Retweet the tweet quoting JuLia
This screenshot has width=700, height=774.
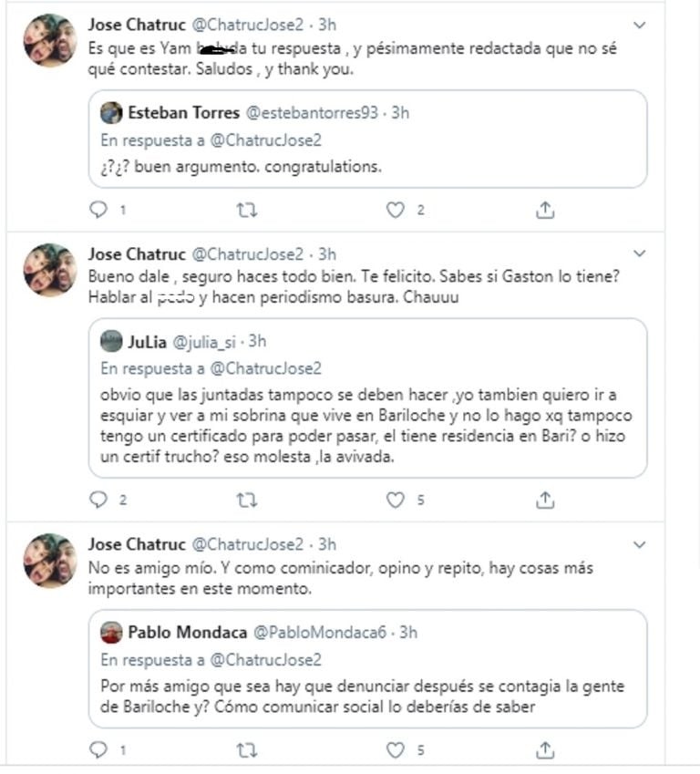(247, 501)
